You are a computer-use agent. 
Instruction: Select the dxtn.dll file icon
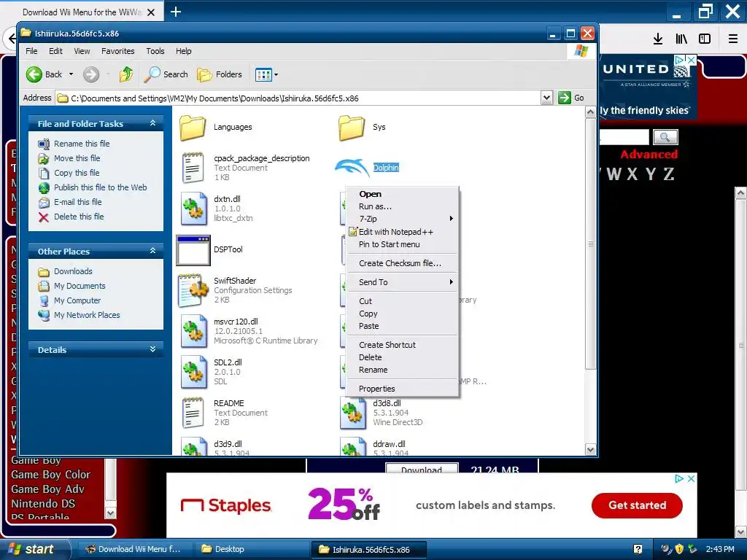coord(193,209)
